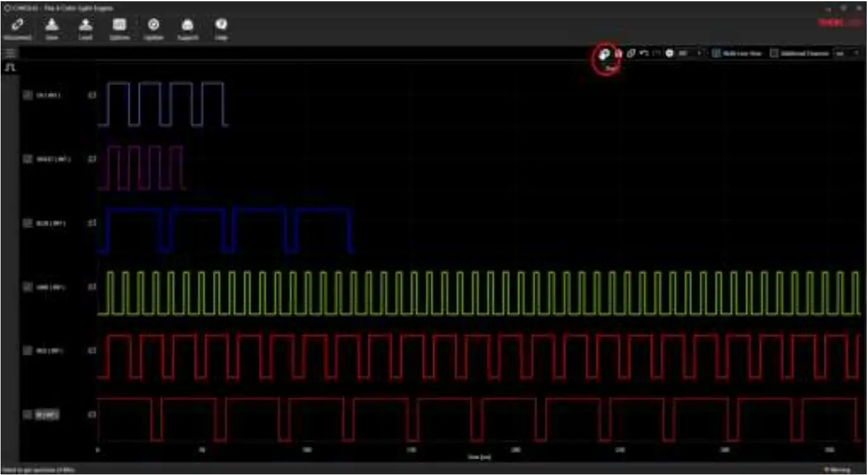Image resolution: width=868 pixels, height=475 pixels.
Task: Select the circled Zoom tool above the chart
Action: click(x=604, y=54)
